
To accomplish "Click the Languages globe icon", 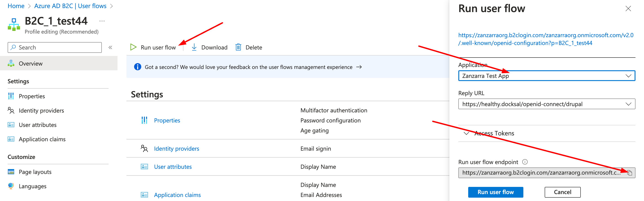I will (x=11, y=186).
